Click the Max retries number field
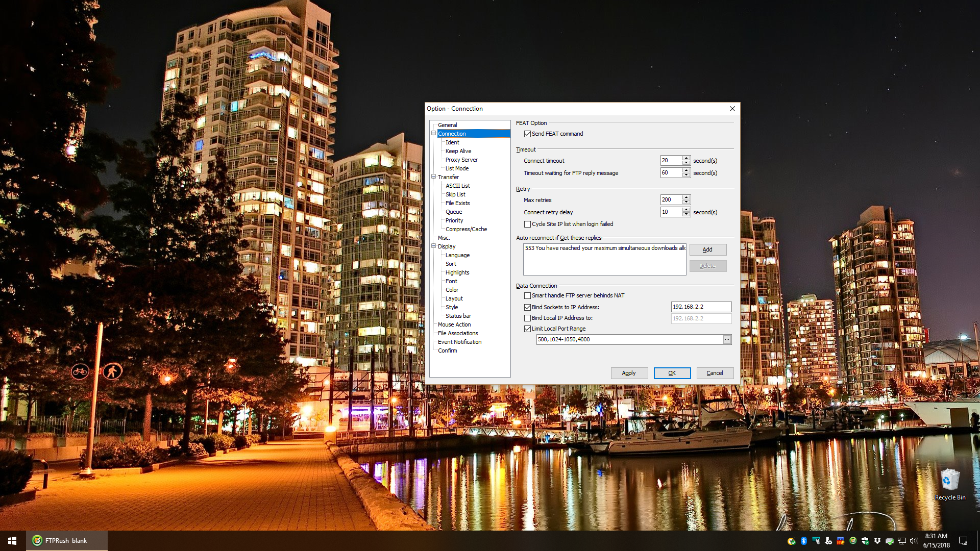Screen dimensions: 980x551 pos(671,200)
